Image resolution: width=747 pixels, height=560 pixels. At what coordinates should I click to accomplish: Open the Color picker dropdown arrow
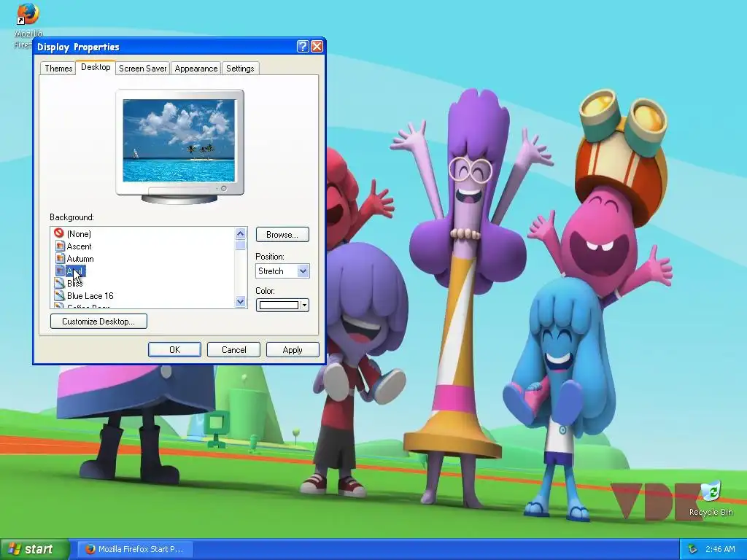click(304, 305)
